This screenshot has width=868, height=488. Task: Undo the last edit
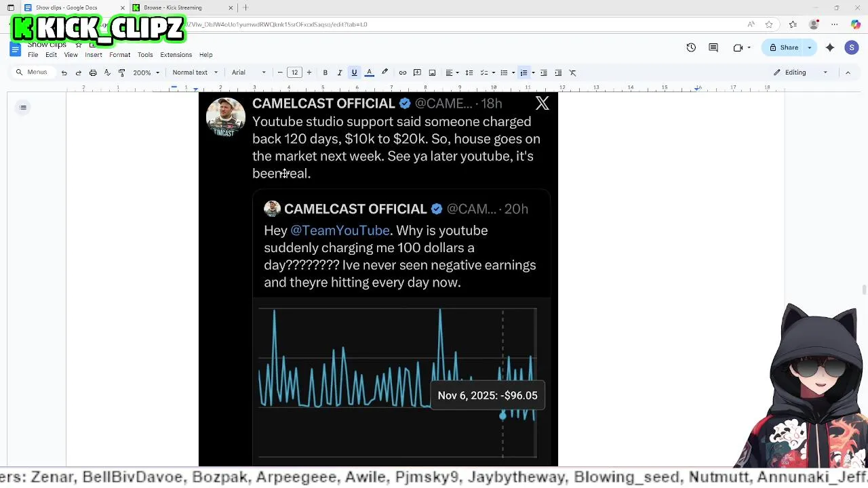64,73
